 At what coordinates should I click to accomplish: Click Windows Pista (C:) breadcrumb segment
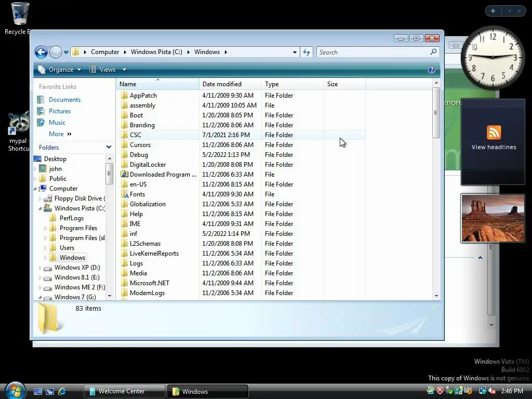point(156,52)
